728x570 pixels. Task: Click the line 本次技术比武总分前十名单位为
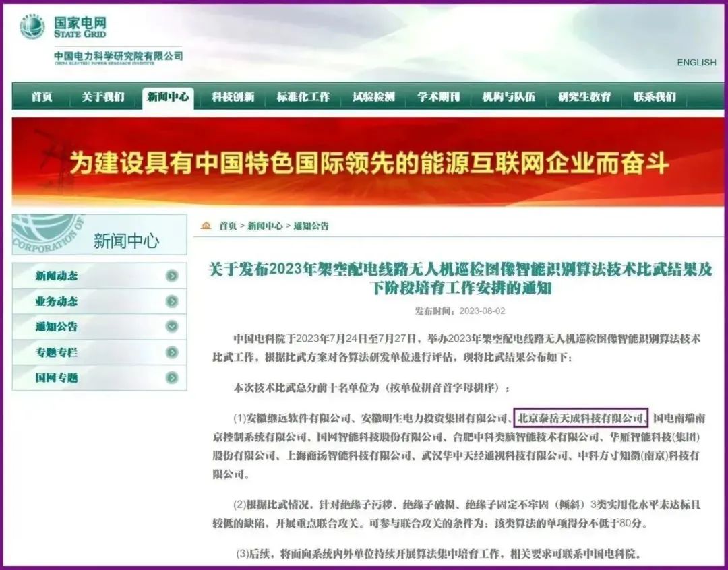(x=371, y=388)
